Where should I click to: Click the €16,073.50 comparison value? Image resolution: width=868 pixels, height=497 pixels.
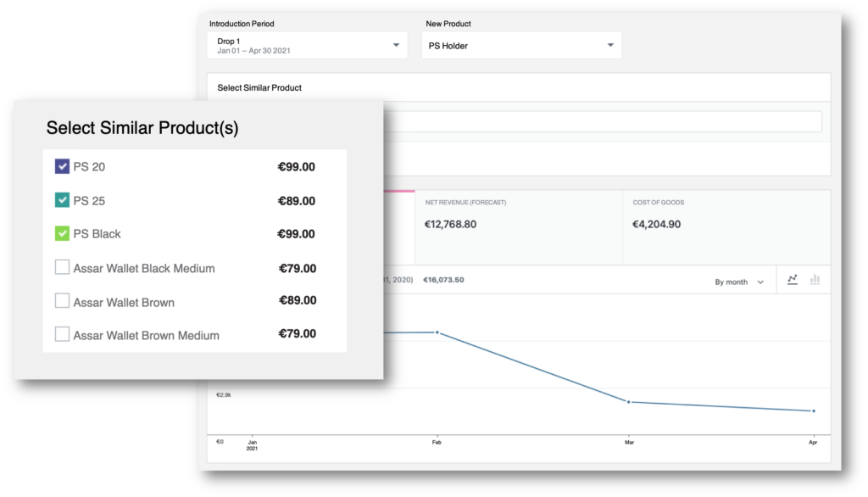click(x=443, y=280)
